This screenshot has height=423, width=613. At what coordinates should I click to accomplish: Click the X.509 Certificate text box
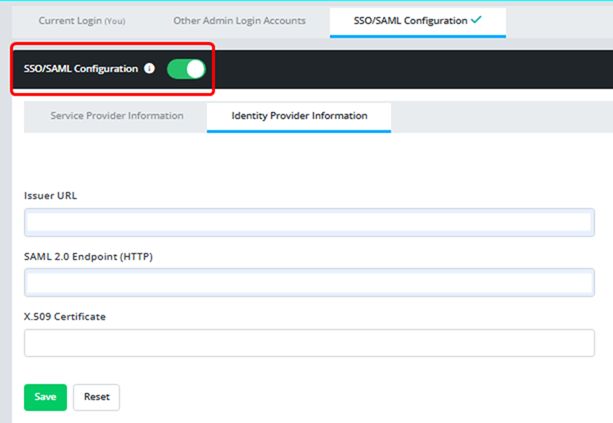(x=309, y=343)
